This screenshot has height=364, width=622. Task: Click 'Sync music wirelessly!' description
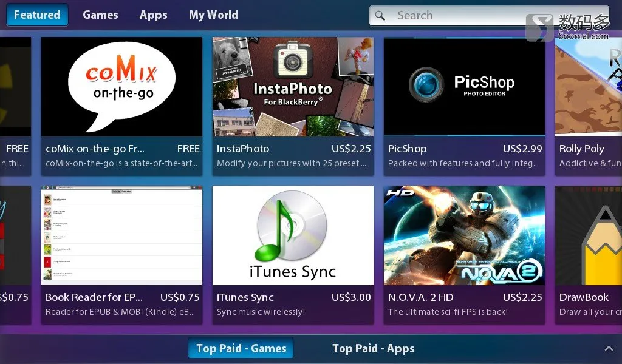point(261,312)
